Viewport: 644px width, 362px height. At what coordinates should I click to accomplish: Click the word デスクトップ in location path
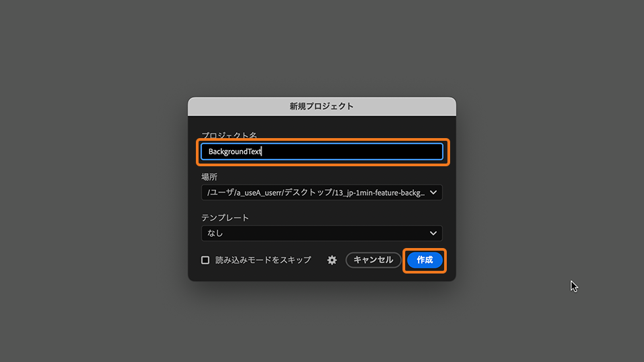(308, 192)
